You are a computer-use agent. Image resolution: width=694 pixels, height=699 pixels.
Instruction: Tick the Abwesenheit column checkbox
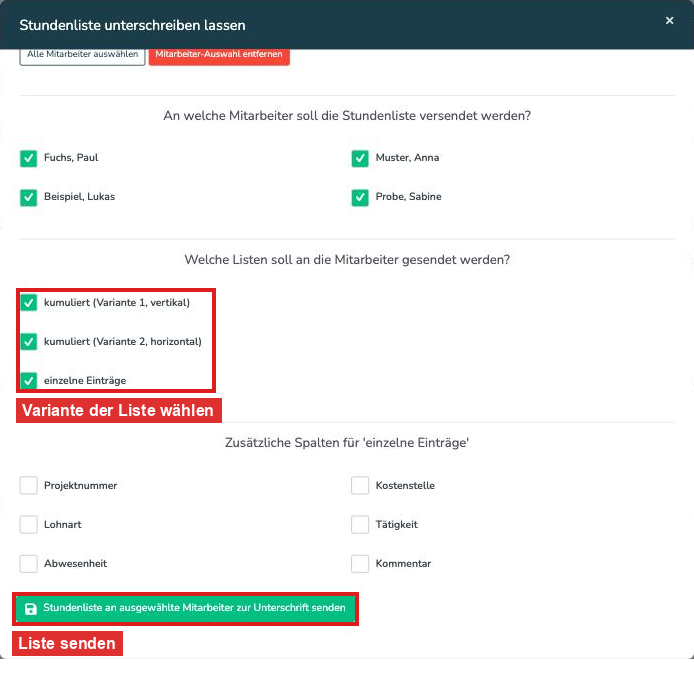tap(29, 563)
